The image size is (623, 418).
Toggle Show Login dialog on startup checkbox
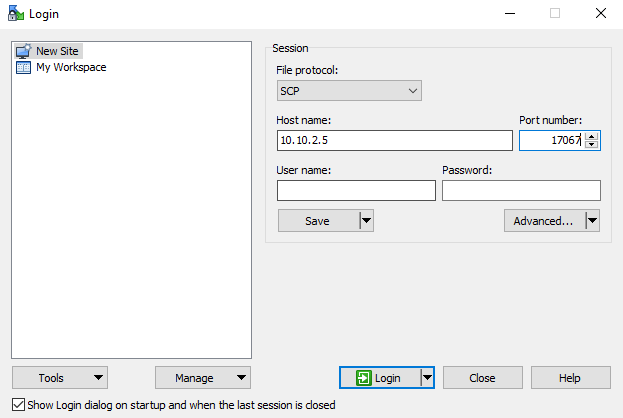point(18,405)
